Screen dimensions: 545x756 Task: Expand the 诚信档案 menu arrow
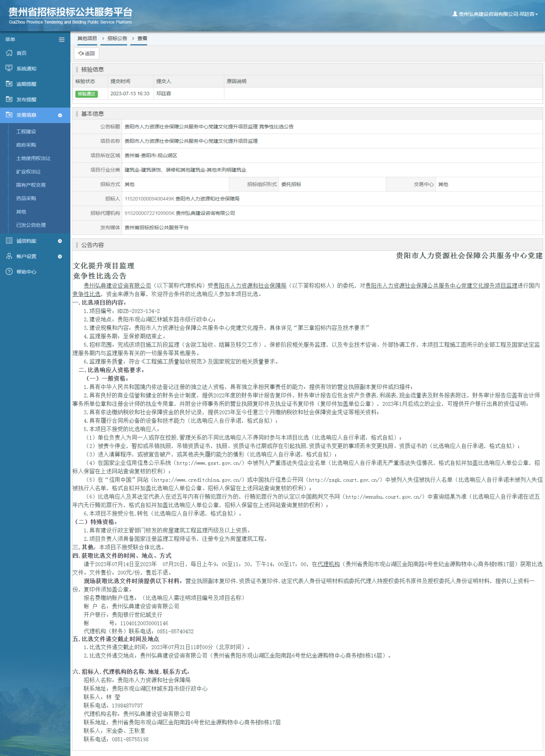click(60, 241)
